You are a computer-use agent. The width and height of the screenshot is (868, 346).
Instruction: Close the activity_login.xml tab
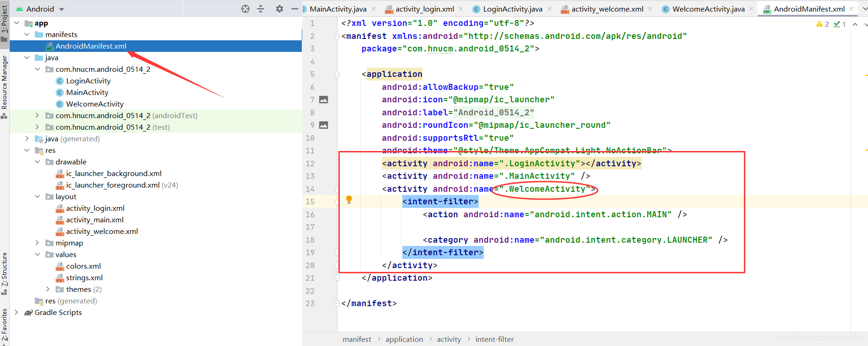461,9
